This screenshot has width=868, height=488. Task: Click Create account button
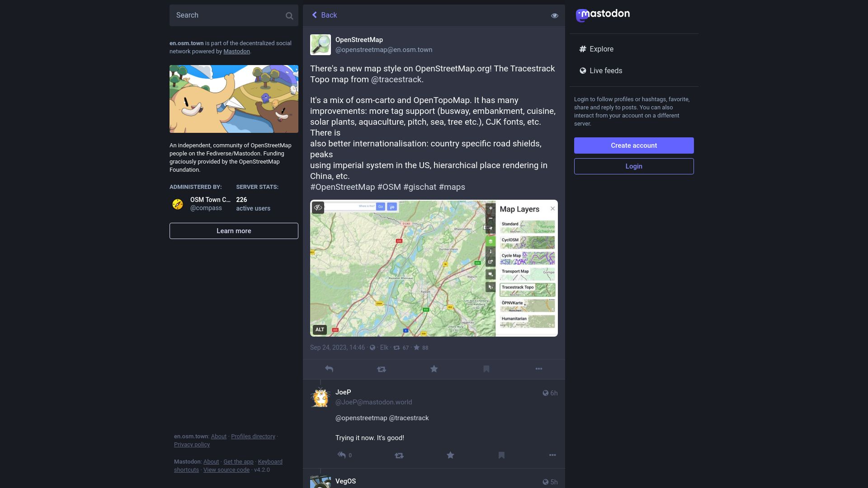[634, 145]
